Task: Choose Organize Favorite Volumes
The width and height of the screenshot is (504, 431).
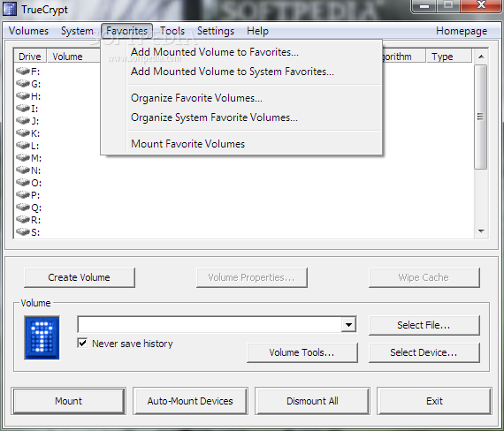Action: (241, 98)
